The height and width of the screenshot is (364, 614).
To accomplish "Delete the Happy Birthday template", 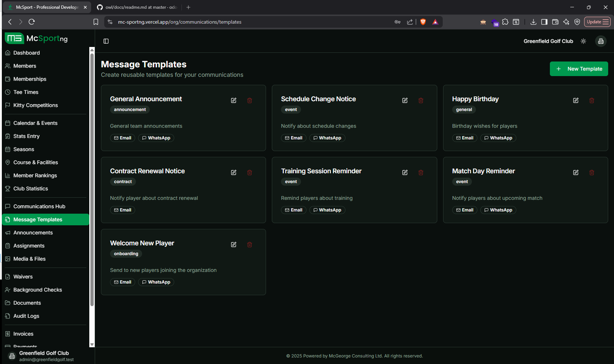I will pyautogui.click(x=591, y=100).
